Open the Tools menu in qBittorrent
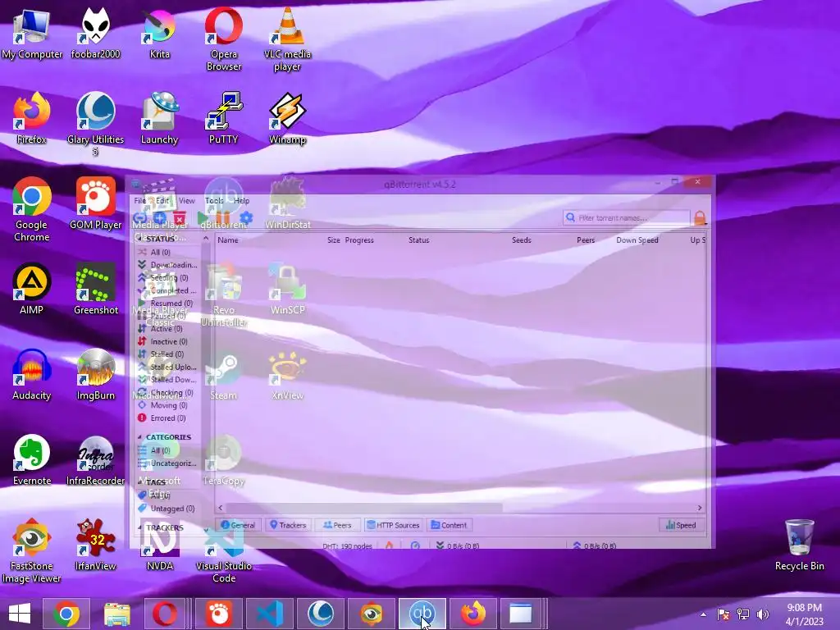Screen dimensions: 840x630 pos(214,200)
